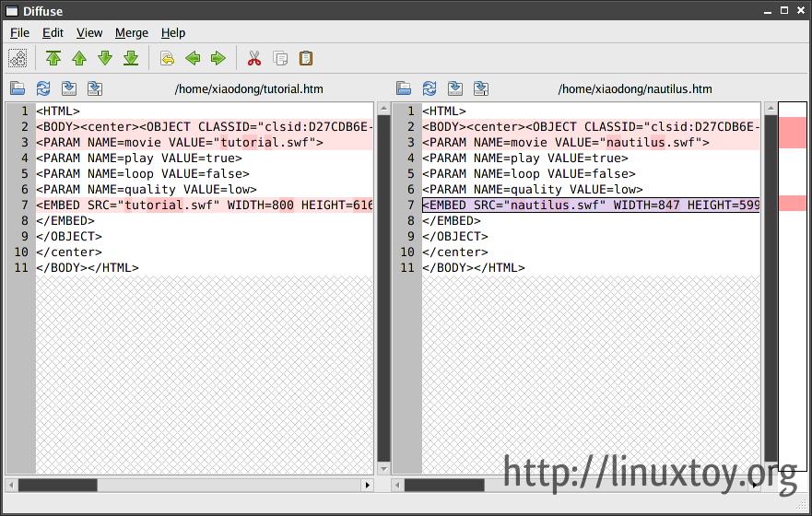Open a file in the tutorial.htm pane
Viewport: 812px width, 516px height.
(x=18, y=88)
